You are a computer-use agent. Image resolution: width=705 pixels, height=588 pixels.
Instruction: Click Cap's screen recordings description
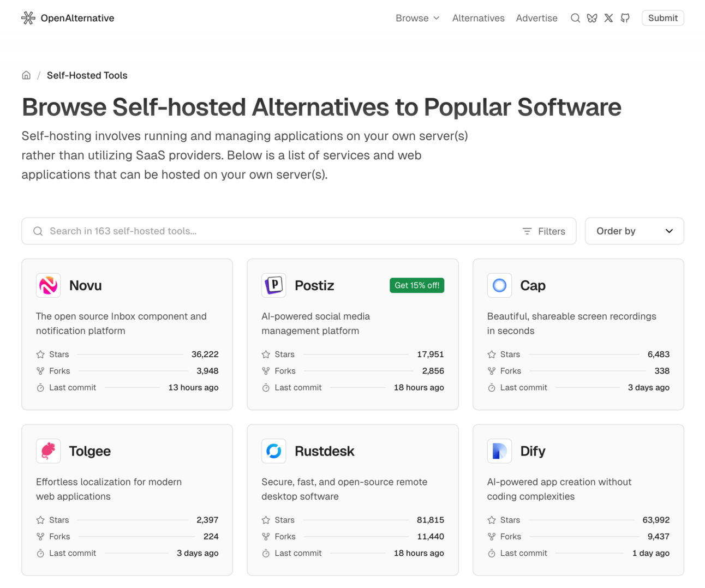pos(572,323)
